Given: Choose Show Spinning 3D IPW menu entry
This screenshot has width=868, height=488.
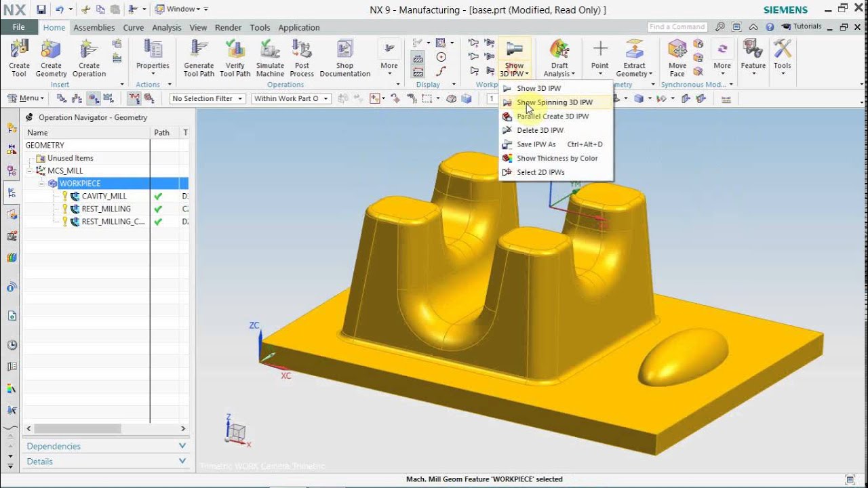Looking at the screenshot, I should [555, 102].
